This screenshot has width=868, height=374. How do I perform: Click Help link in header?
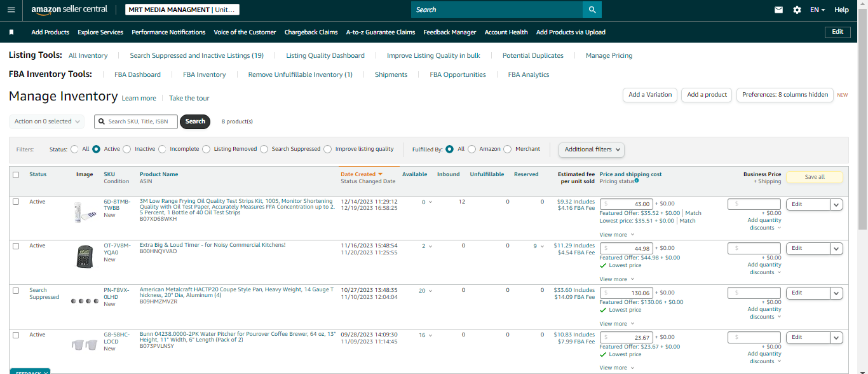tap(841, 10)
